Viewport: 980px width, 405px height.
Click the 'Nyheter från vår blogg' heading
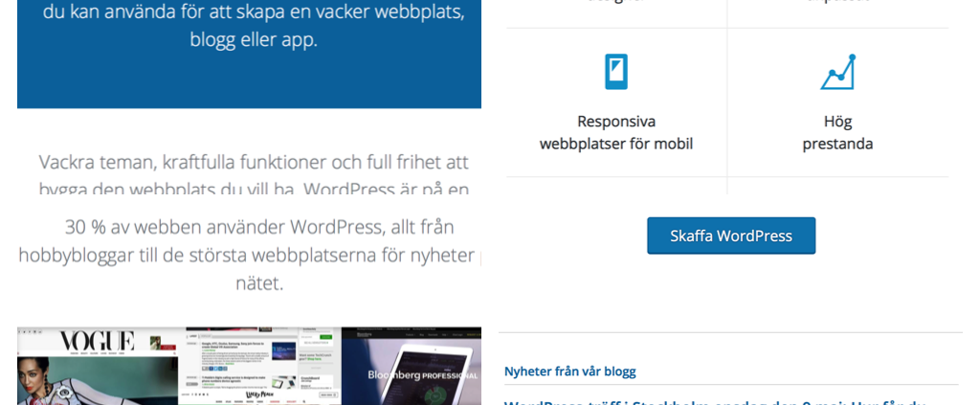tap(570, 371)
